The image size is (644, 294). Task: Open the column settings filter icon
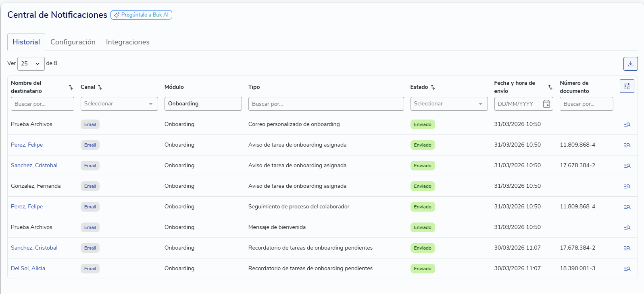pos(627,86)
